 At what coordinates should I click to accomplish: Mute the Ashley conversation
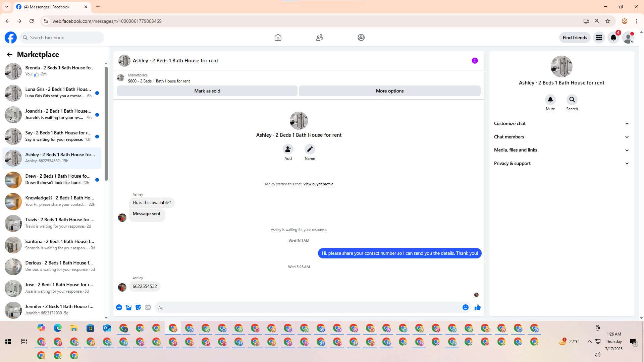pyautogui.click(x=550, y=100)
